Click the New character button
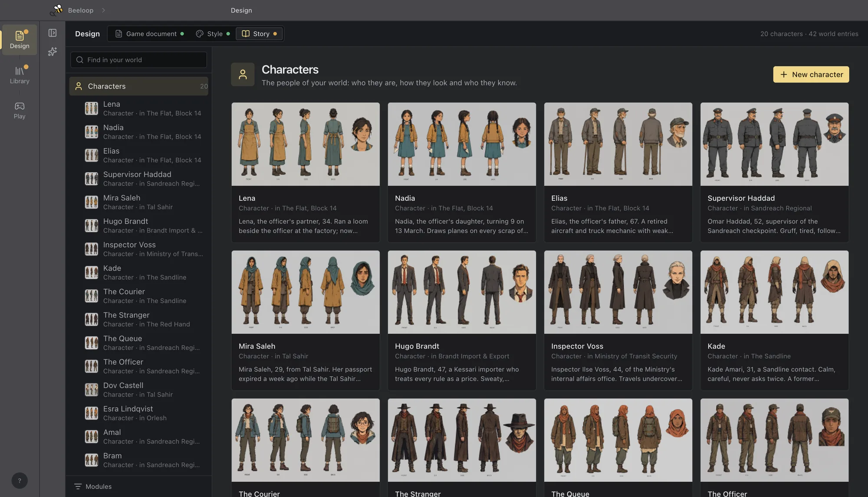Image resolution: width=868 pixels, height=497 pixels. (811, 74)
